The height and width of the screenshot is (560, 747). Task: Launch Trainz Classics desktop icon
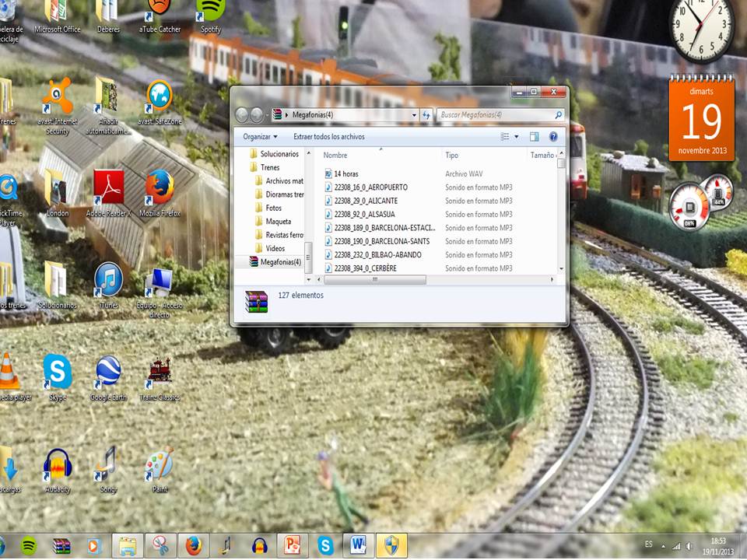coord(160,378)
